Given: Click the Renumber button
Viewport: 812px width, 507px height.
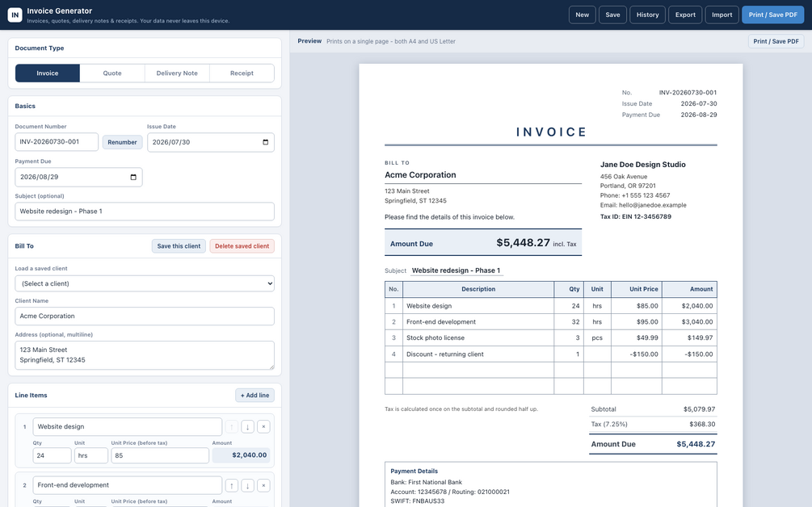Looking at the screenshot, I should [122, 142].
